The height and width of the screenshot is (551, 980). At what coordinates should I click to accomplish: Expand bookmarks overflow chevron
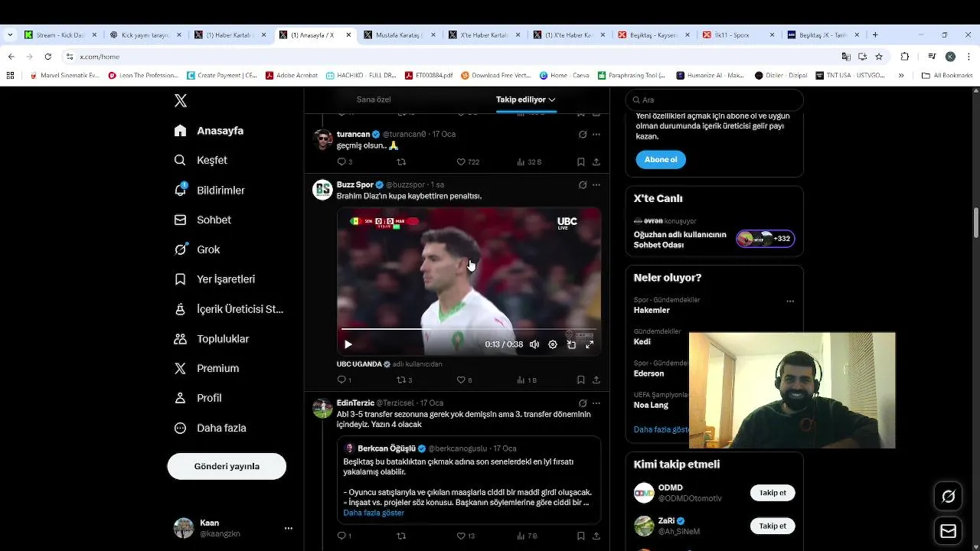point(901,76)
